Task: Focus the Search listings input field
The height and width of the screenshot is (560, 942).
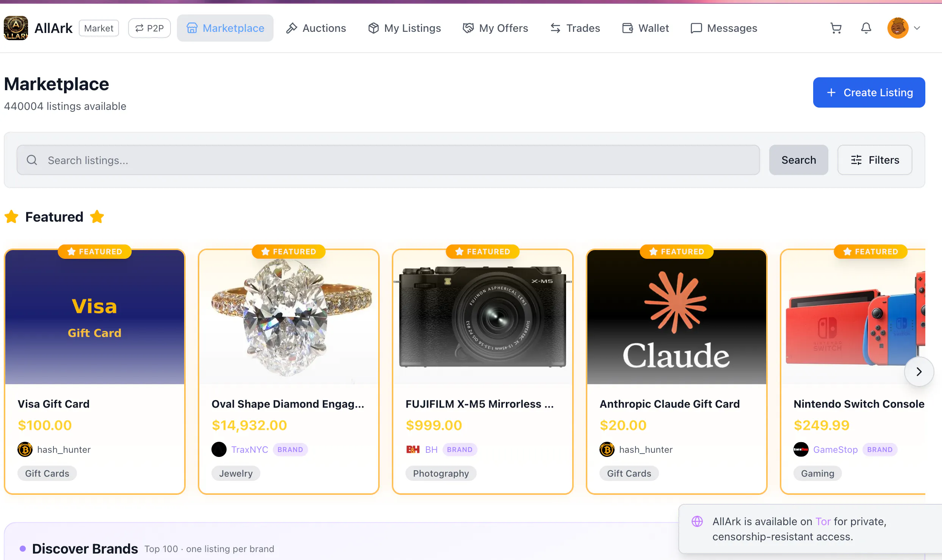Action: (x=388, y=160)
